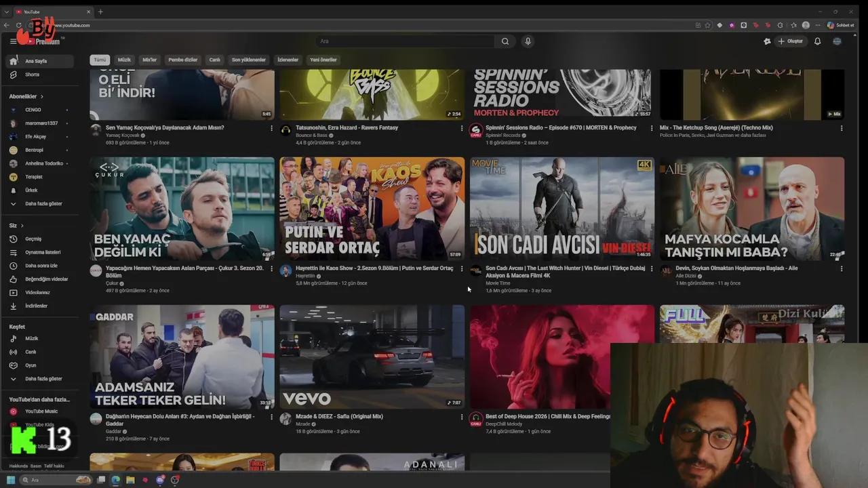Open Oyun gaming section
Viewport: 868px width, 488px height.
(41, 365)
